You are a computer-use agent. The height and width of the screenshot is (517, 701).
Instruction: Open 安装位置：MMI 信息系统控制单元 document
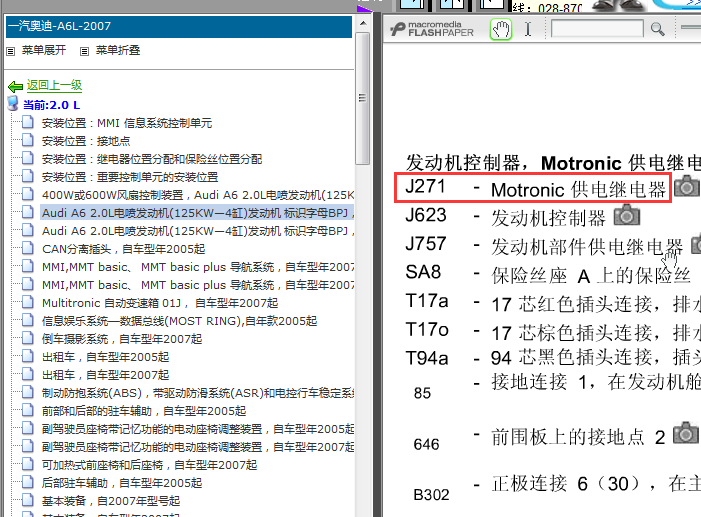tap(127, 123)
